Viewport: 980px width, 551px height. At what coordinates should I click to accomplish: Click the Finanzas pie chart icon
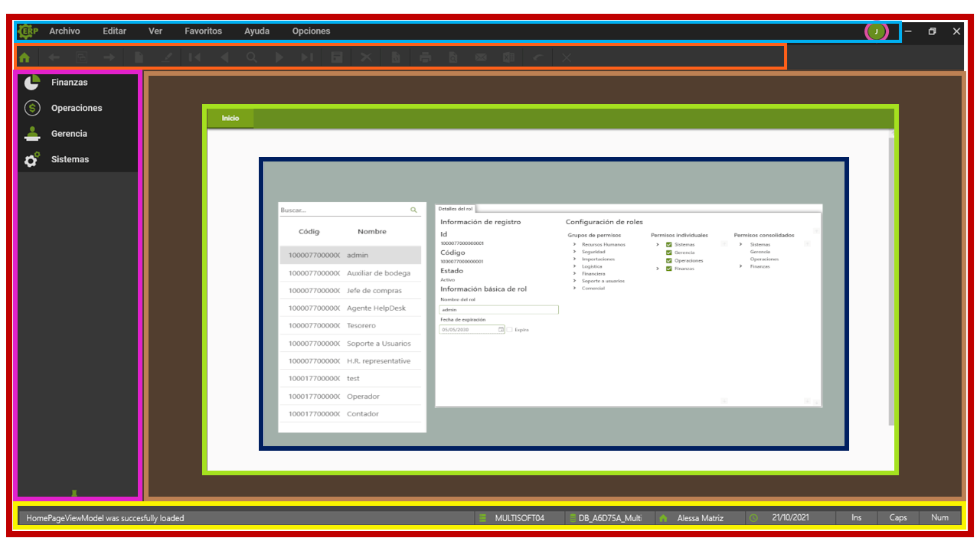(32, 83)
